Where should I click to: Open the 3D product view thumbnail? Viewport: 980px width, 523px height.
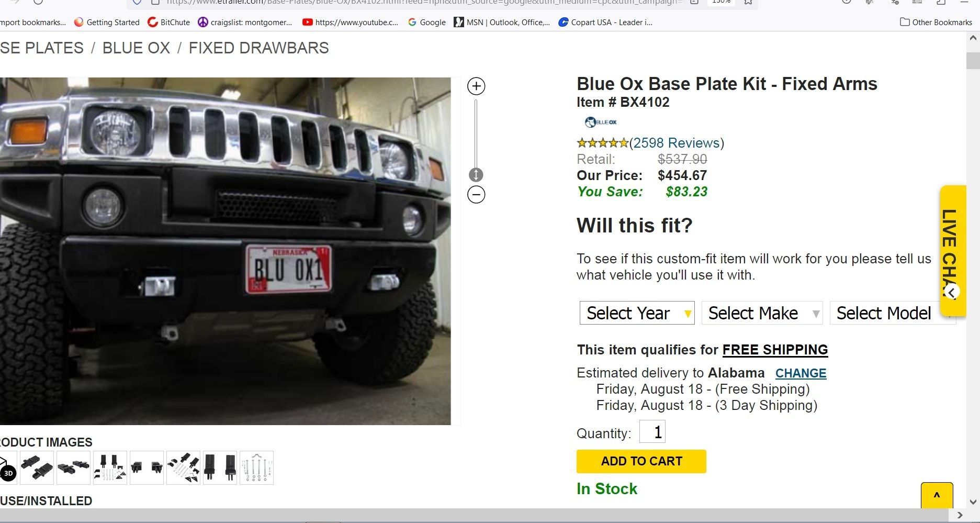(x=8, y=468)
